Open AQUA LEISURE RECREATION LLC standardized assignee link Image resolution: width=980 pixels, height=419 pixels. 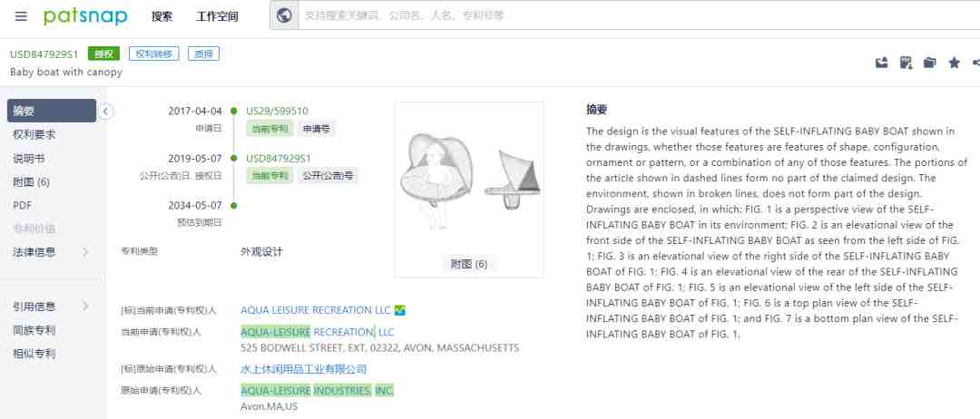tap(316, 310)
